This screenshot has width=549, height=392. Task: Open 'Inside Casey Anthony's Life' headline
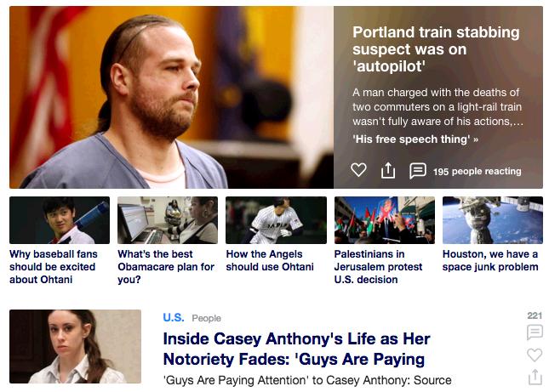coord(296,349)
